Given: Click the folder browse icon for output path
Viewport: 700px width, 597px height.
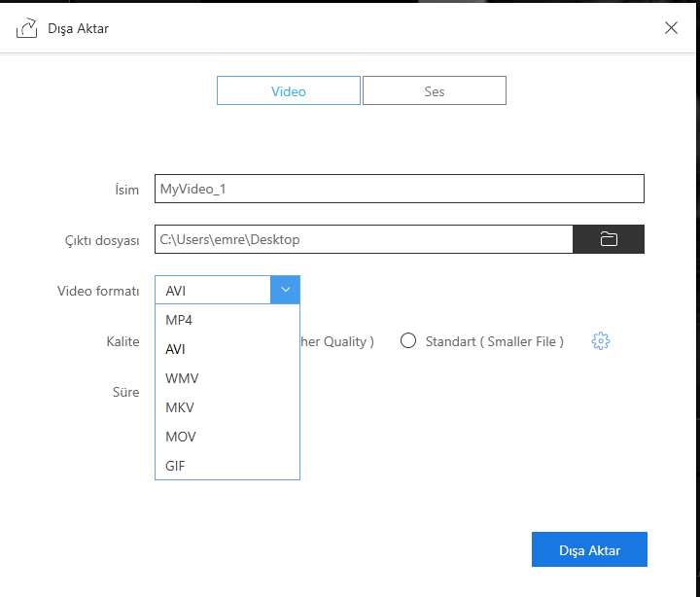Looking at the screenshot, I should [609, 239].
